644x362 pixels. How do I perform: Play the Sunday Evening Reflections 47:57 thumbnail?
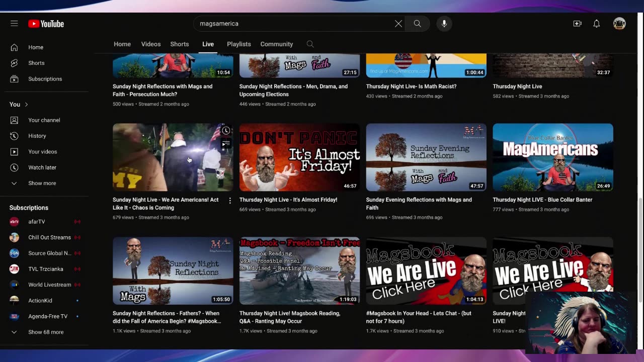tap(426, 157)
